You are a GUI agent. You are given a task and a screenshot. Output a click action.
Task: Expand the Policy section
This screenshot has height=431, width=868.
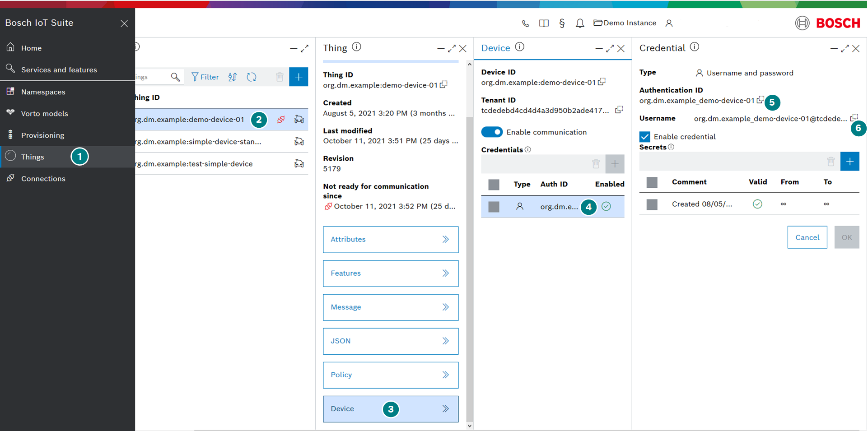click(391, 375)
